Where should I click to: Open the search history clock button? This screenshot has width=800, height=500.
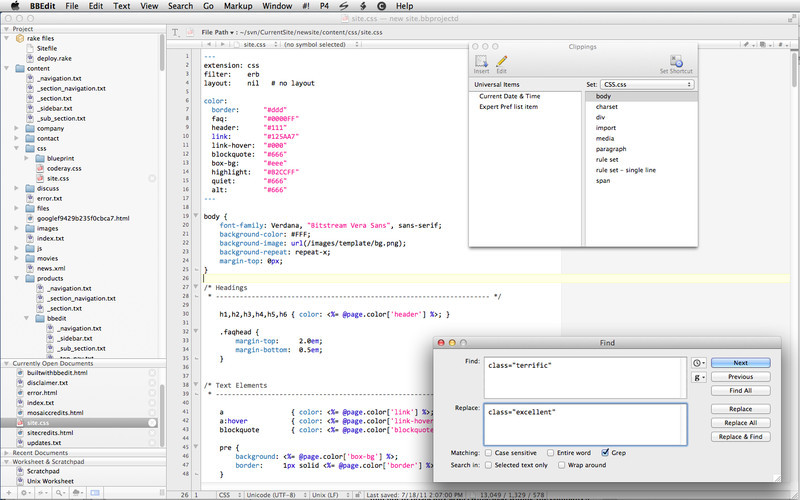(x=698, y=363)
